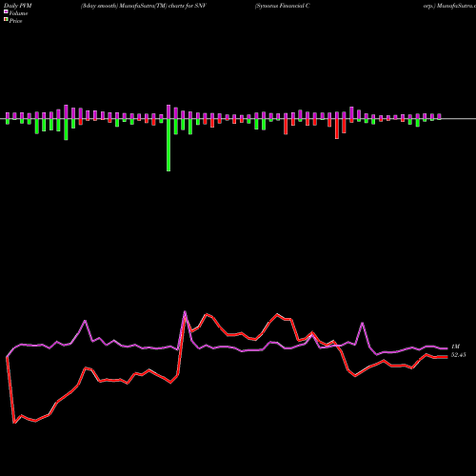Click the Price legend color swatch
Viewport: 476px width, 476px height.
[x=6, y=20]
